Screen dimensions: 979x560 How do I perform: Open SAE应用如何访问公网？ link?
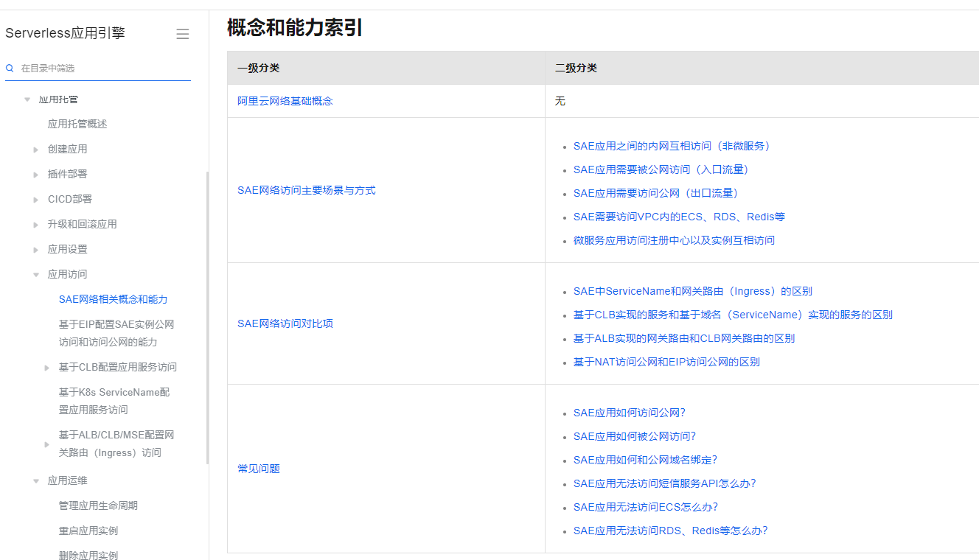(630, 413)
